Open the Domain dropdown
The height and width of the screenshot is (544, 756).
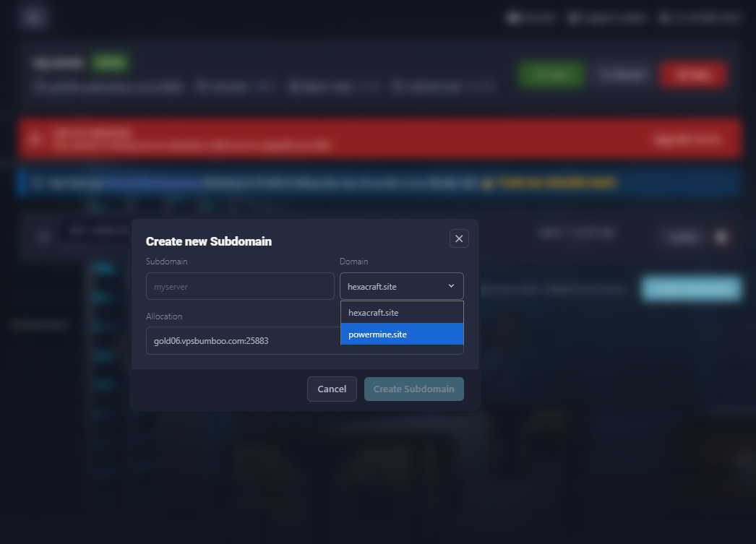(x=401, y=286)
